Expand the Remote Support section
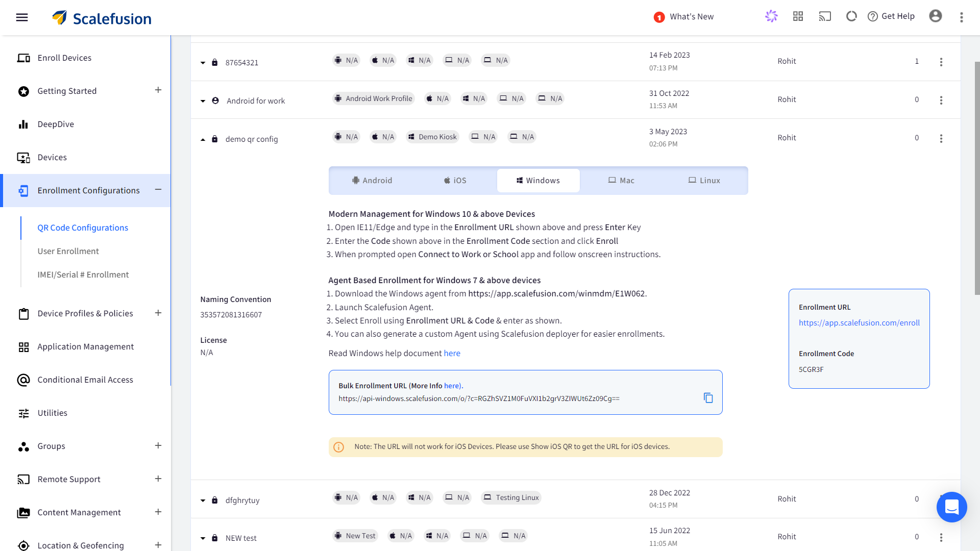 click(158, 479)
